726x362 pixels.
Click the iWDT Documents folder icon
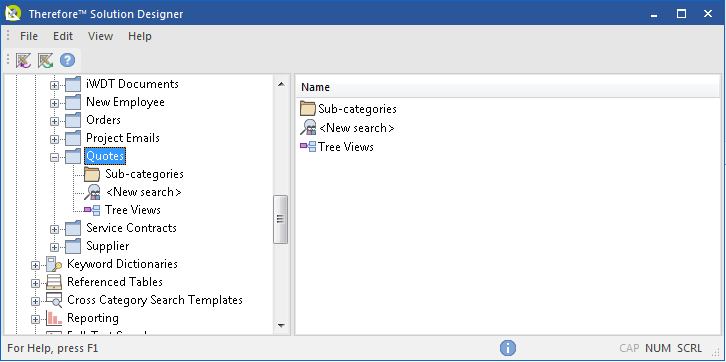point(73,84)
